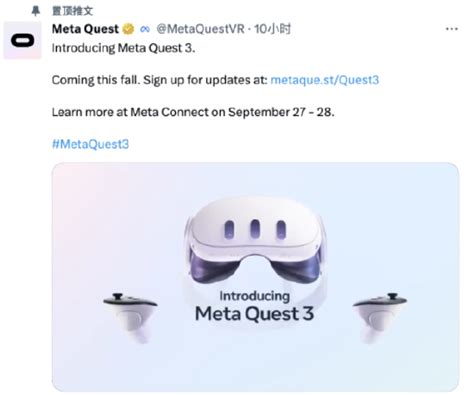Click the Meta Quest display name
The width and height of the screenshot is (474, 395).
[85, 29]
